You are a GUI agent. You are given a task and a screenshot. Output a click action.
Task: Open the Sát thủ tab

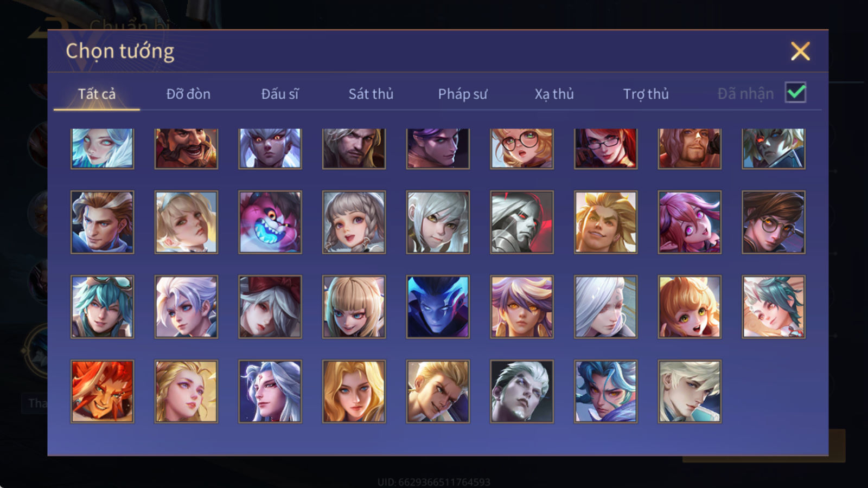371,94
